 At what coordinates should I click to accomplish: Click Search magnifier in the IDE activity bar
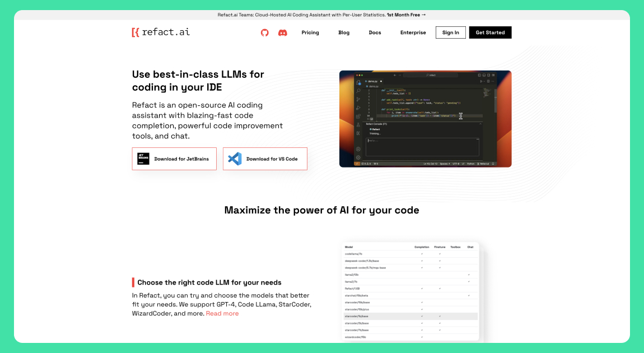pyautogui.click(x=358, y=91)
